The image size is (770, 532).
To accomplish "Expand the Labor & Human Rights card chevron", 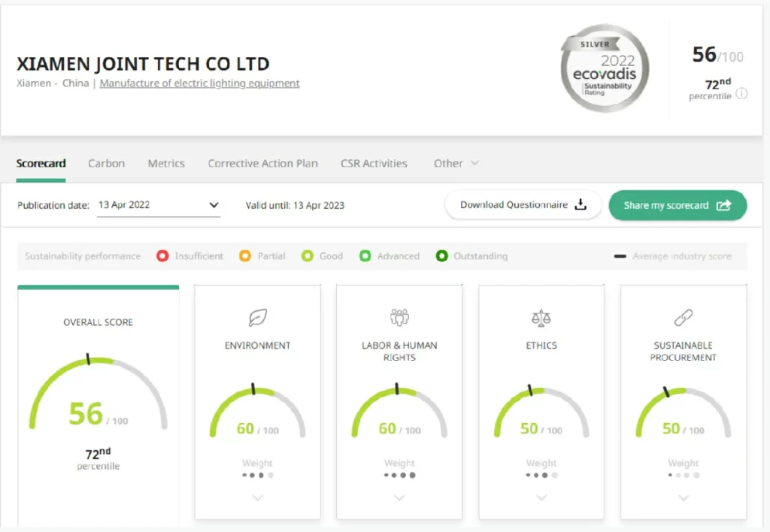I will (x=399, y=497).
